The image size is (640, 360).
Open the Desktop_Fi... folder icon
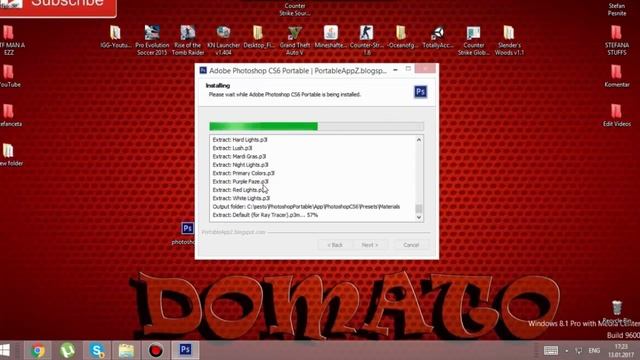[258, 37]
